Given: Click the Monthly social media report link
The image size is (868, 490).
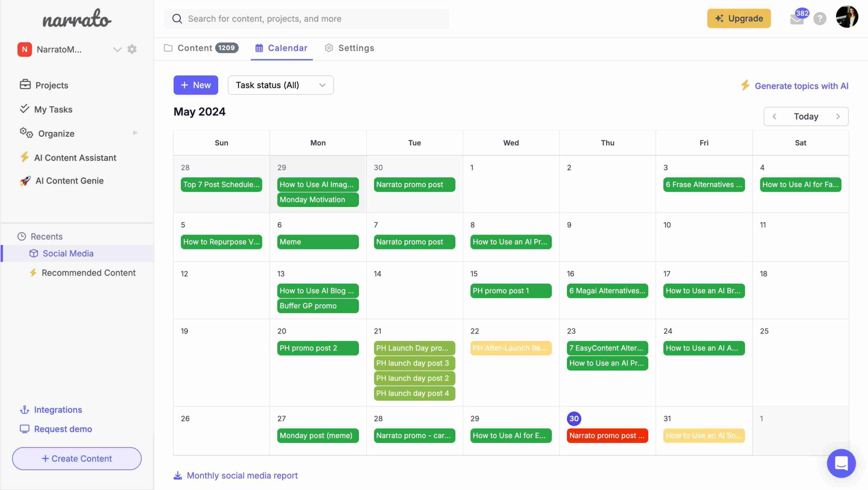Looking at the screenshot, I should (242, 475).
